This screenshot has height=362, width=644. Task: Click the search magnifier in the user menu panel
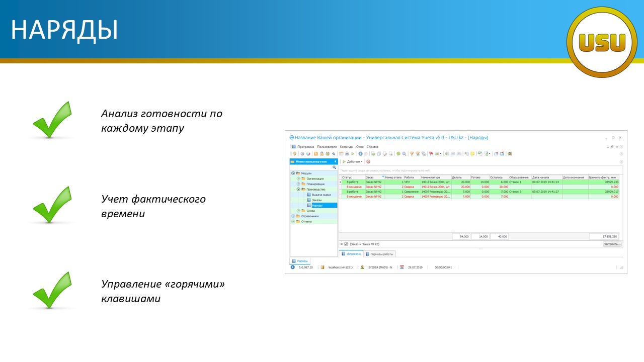(334, 167)
